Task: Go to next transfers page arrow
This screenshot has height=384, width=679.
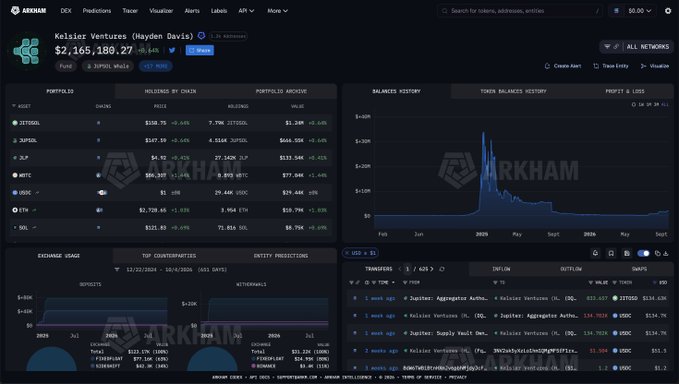Action: point(432,269)
